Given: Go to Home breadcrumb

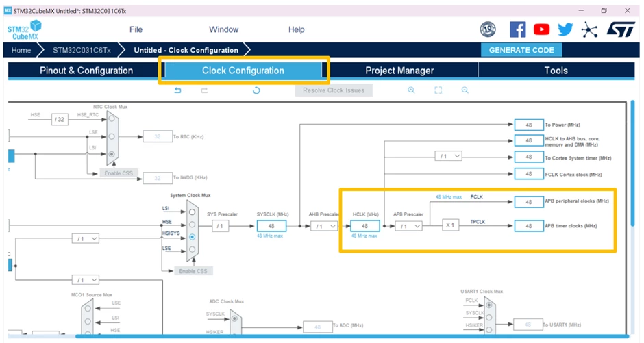Looking at the screenshot, I should point(21,50).
